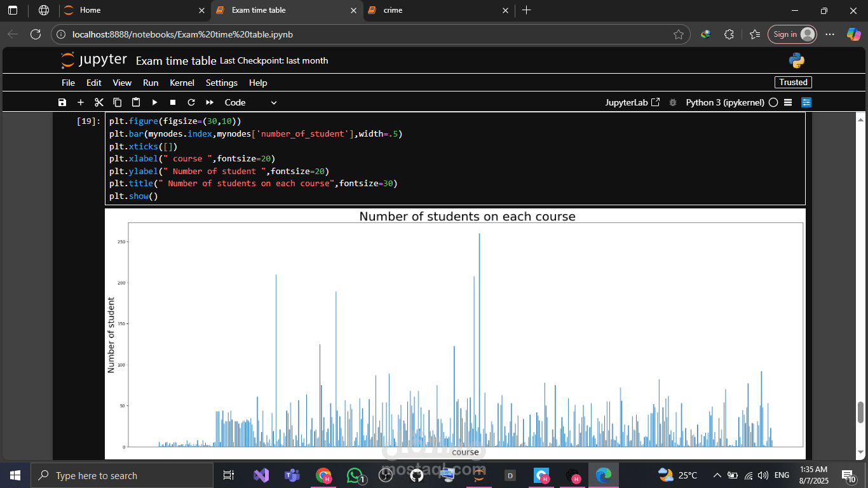Click inside code cell 19
Image resolution: width=868 pixels, height=488 pixels.
pyautogui.click(x=455, y=159)
